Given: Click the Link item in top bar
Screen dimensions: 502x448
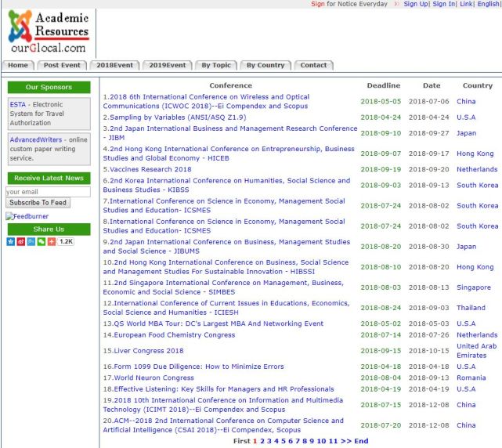Looking at the screenshot, I should [466, 4].
